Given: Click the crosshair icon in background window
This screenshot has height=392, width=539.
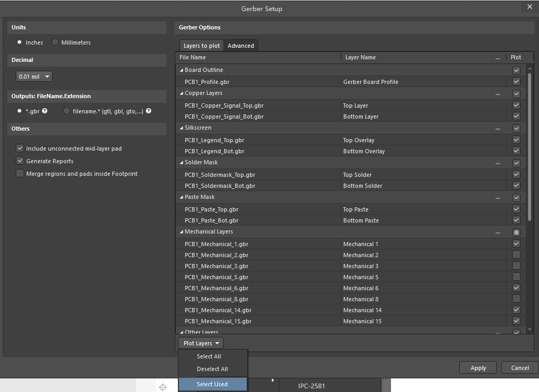Looking at the screenshot, I should [x=163, y=387].
